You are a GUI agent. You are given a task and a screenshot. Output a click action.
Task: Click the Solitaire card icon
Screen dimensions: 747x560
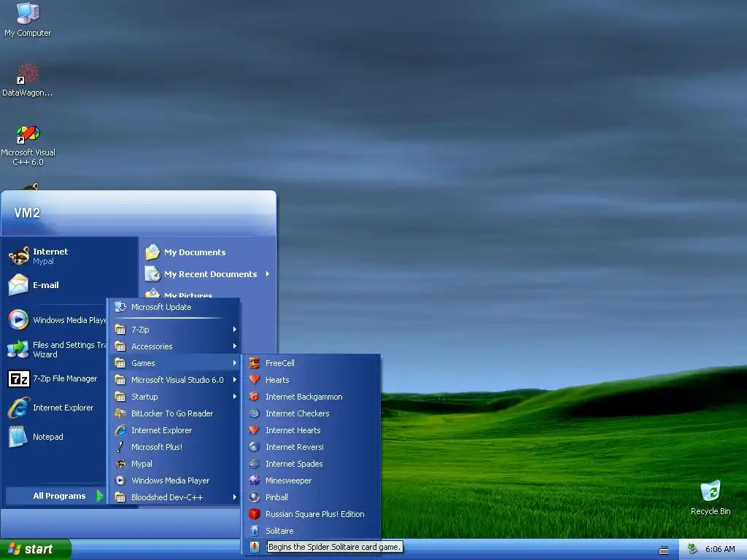pyautogui.click(x=255, y=531)
